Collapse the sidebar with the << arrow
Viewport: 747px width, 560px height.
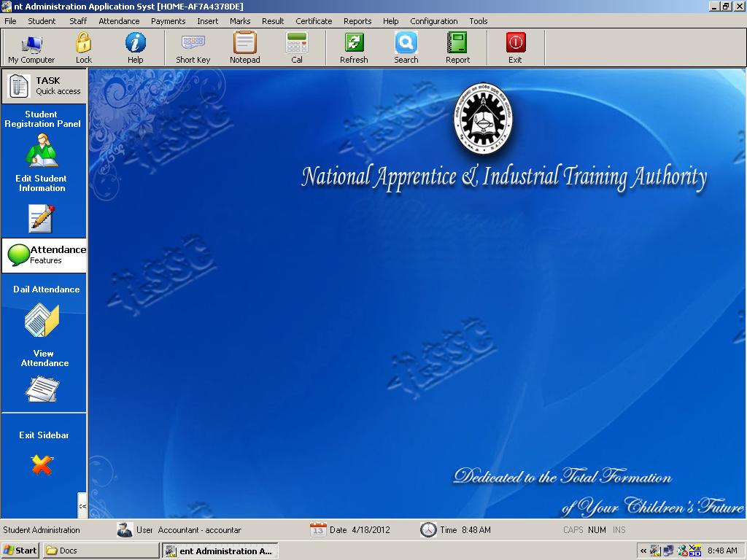point(82,506)
